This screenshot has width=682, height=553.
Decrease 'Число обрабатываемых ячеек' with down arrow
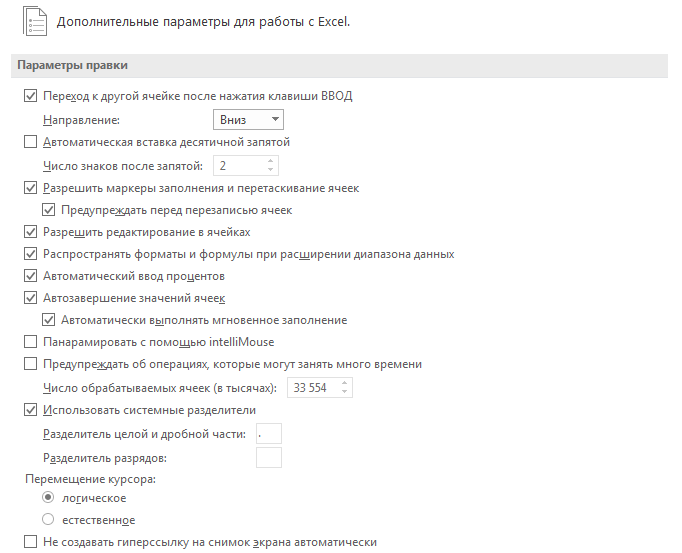tap(347, 392)
